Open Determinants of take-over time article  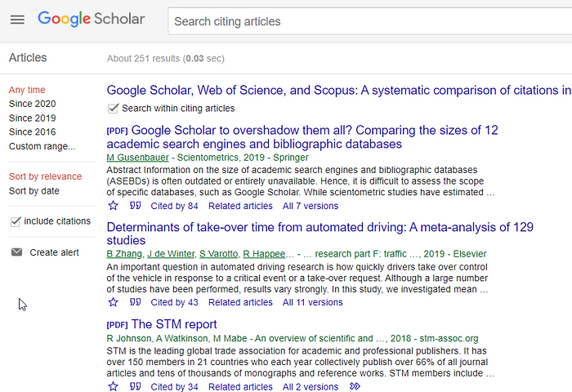pos(320,234)
